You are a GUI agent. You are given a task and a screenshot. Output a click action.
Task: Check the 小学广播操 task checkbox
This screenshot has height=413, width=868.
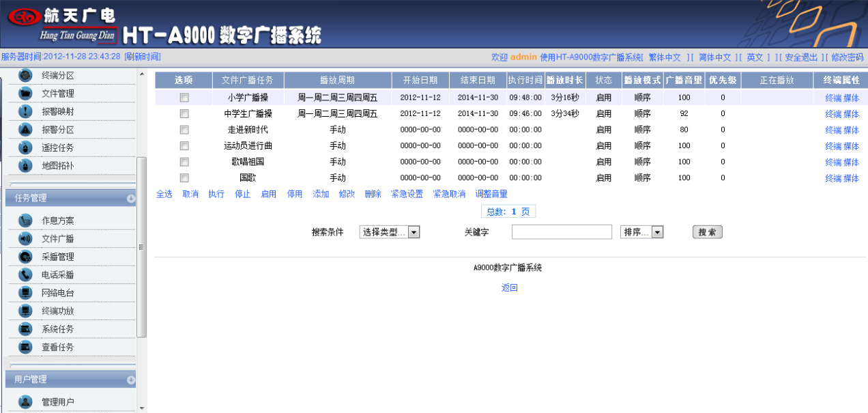pyautogui.click(x=183, y=98)
